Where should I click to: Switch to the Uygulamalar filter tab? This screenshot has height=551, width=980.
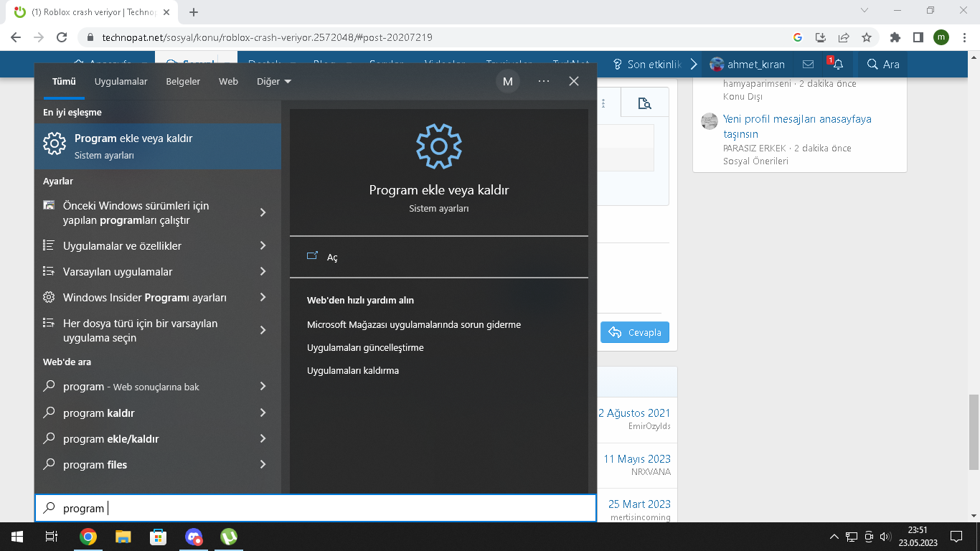point(121,82)
